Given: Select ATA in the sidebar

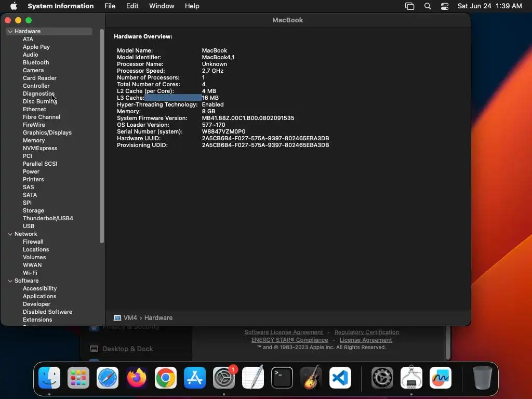Looking at the screenshot, I should 28,39.
